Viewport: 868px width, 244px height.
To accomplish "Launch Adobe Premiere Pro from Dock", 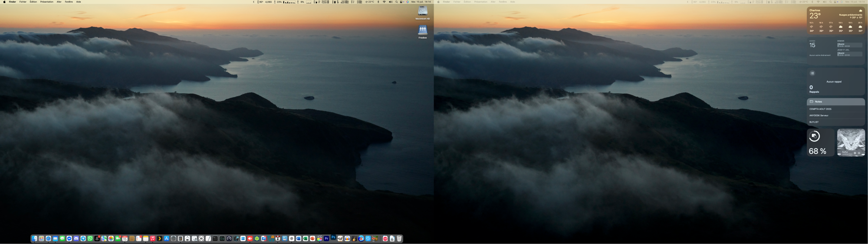I will [326, 238].
